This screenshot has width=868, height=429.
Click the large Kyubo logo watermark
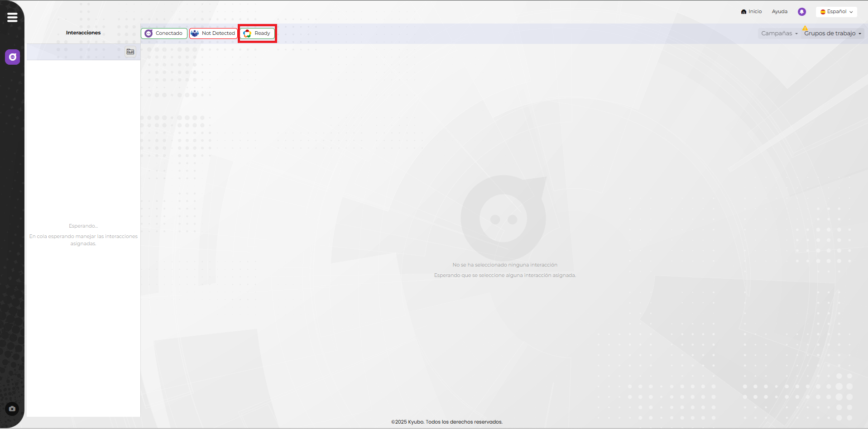[x=504, y=218]
